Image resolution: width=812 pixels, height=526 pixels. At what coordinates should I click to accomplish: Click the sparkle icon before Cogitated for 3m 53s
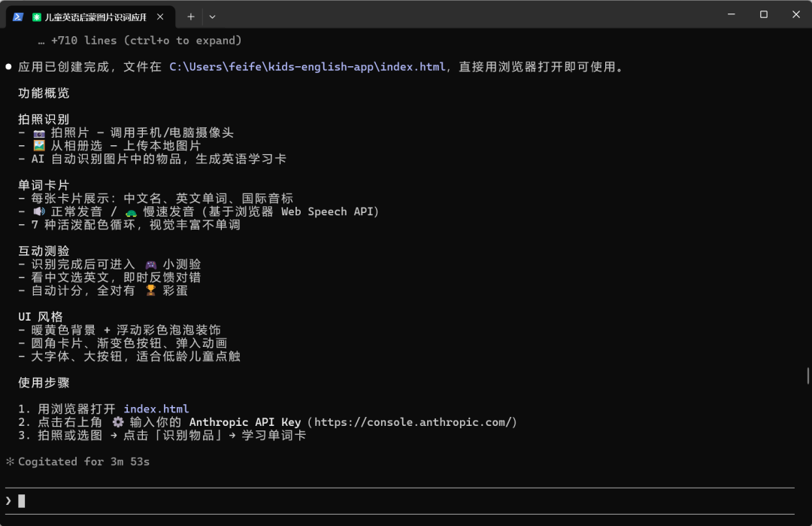pos(11,461)
